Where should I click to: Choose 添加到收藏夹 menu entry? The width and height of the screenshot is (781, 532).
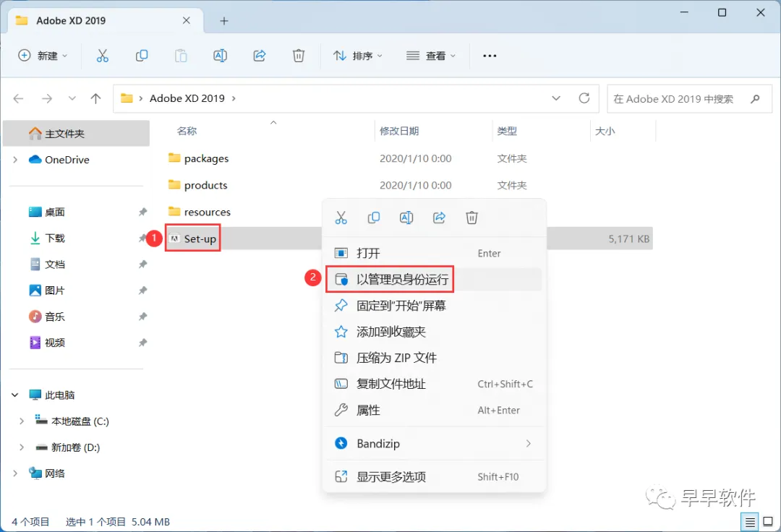(434, 332)
